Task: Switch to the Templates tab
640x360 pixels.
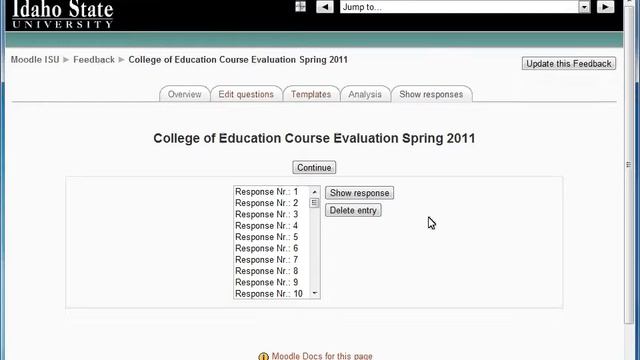Action: [x=311, y=94]
